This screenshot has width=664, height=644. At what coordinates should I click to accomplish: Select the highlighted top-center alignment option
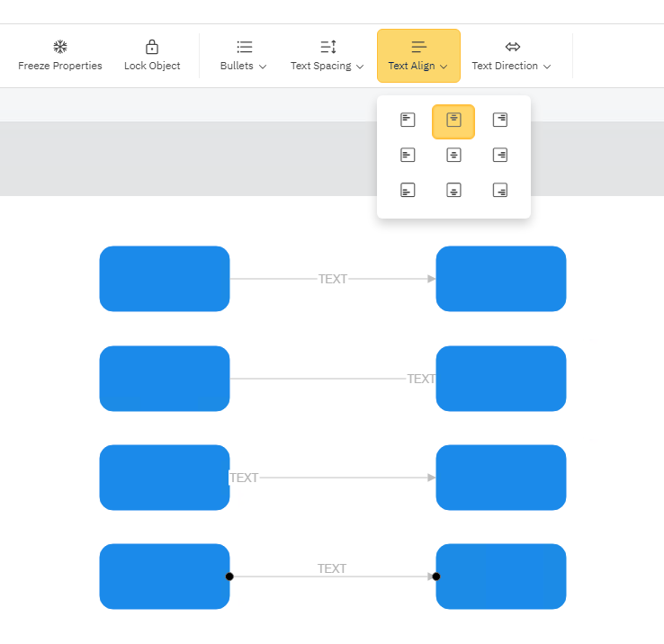(x=453, y=121)
